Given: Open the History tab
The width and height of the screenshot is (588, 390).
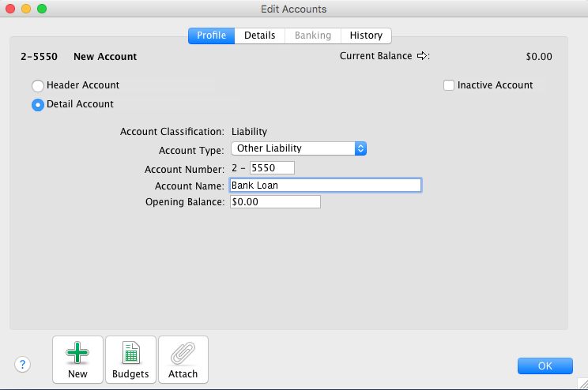Looking at the screenshot, I should pos(366,36).
